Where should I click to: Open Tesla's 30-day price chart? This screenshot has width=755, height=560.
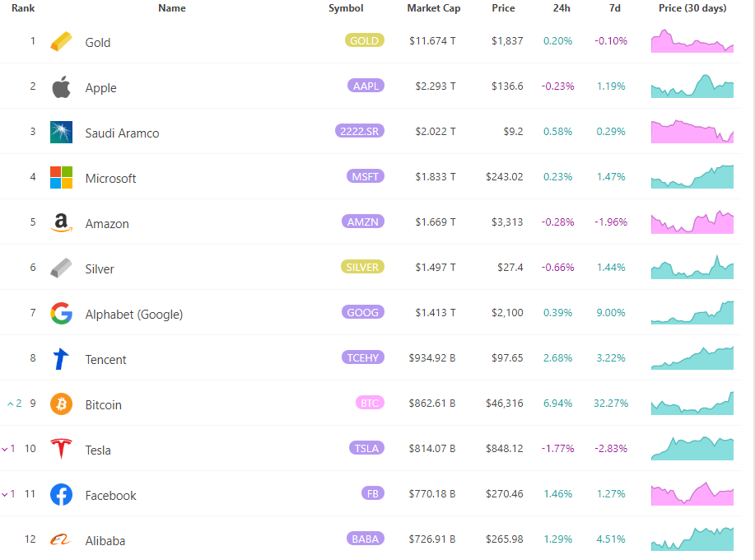click(692, 448)
